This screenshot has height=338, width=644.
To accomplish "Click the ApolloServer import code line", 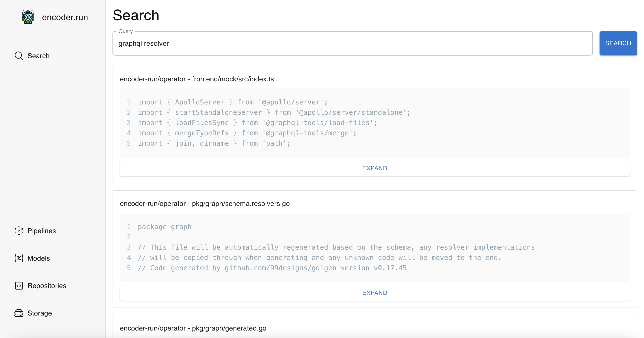I will (232, 102).
